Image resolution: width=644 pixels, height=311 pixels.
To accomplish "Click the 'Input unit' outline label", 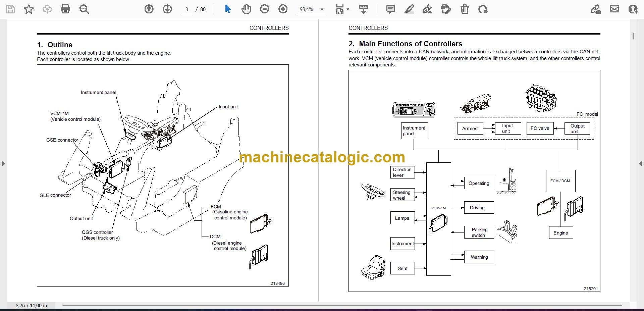I will tap(228, 107).
